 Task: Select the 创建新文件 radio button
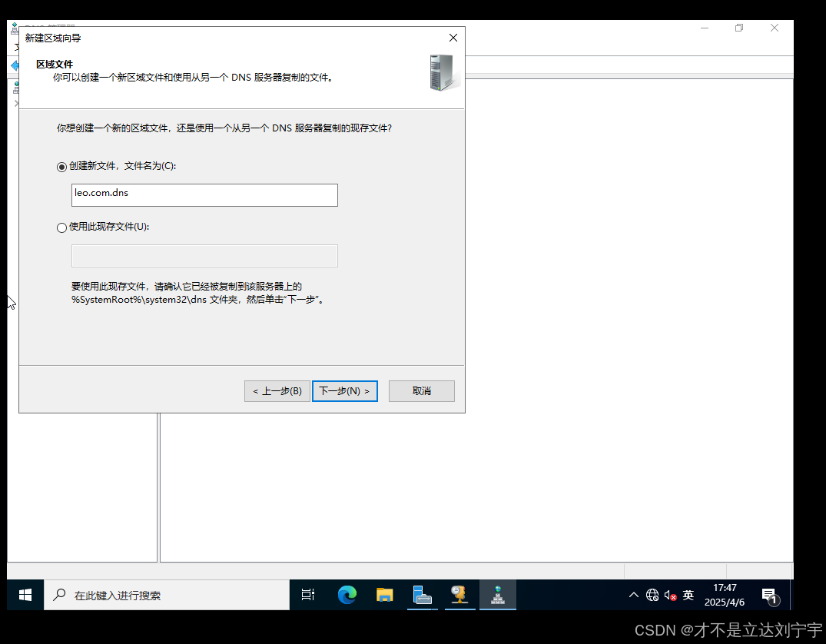61,166
